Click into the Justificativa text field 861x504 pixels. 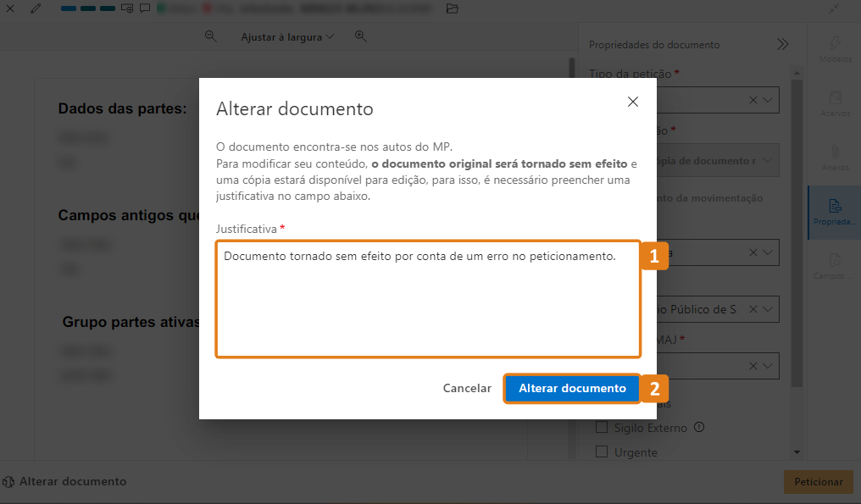click(427, 299)
